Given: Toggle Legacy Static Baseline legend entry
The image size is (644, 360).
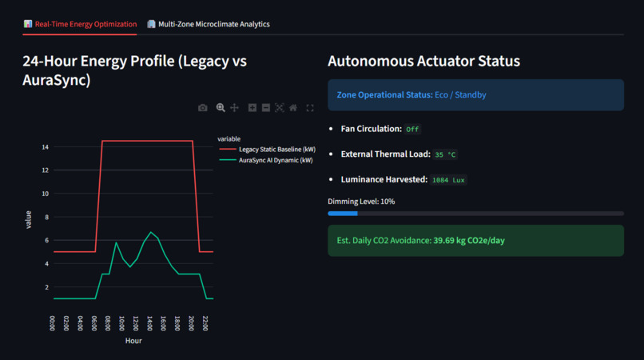Looking at the screenshot, I should coord(268,150).
